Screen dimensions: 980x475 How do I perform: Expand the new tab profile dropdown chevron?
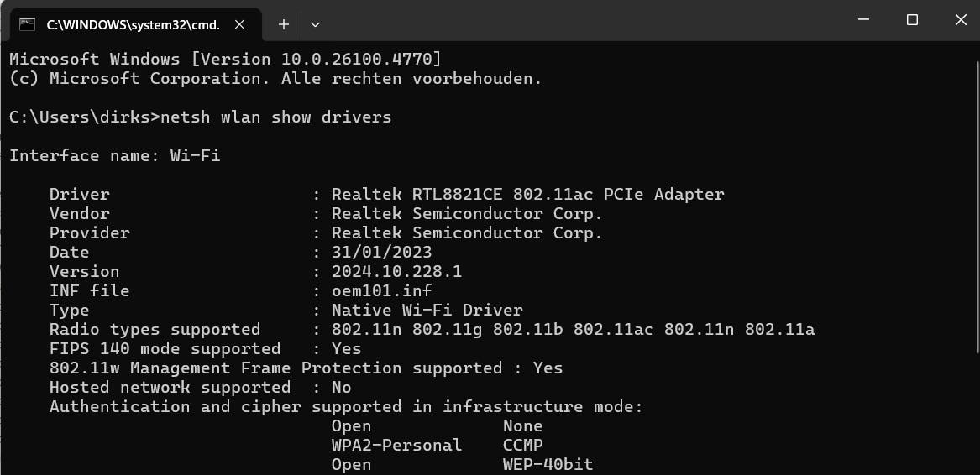pos(315,24)
